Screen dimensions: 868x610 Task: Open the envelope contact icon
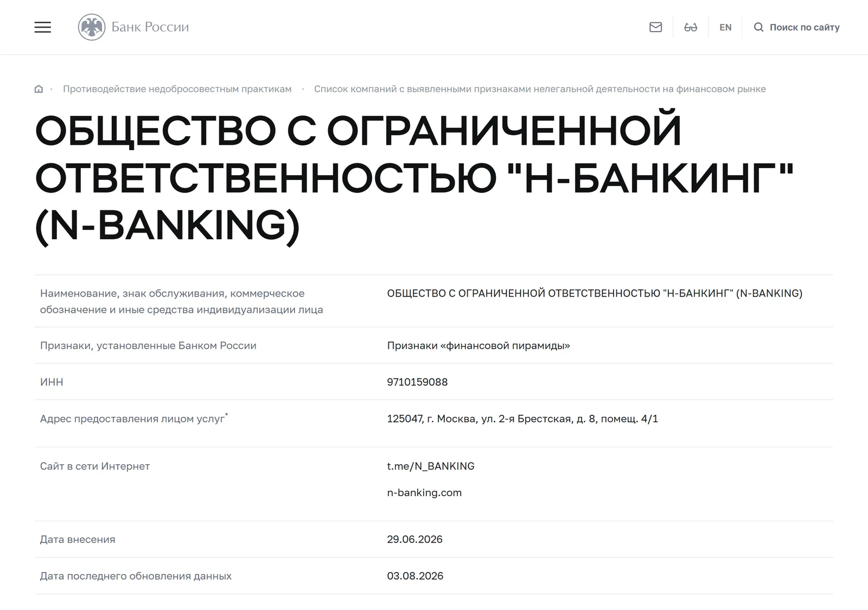tap(655, 27)
